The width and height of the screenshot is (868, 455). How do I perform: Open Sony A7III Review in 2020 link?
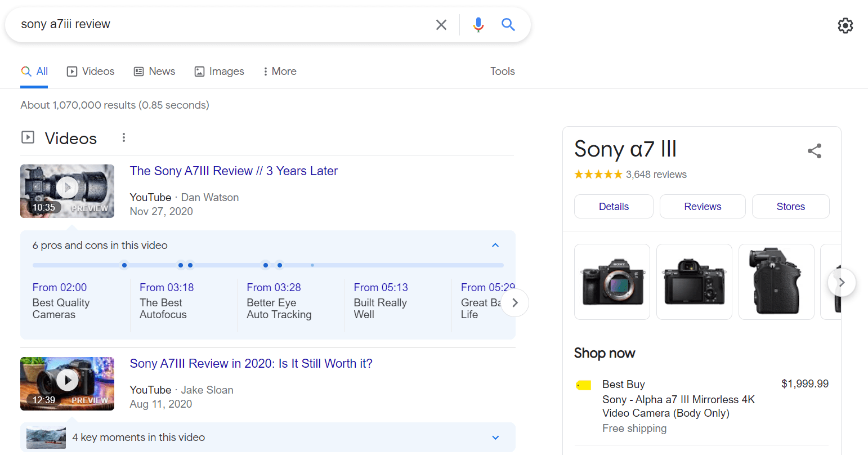(251, 363)
